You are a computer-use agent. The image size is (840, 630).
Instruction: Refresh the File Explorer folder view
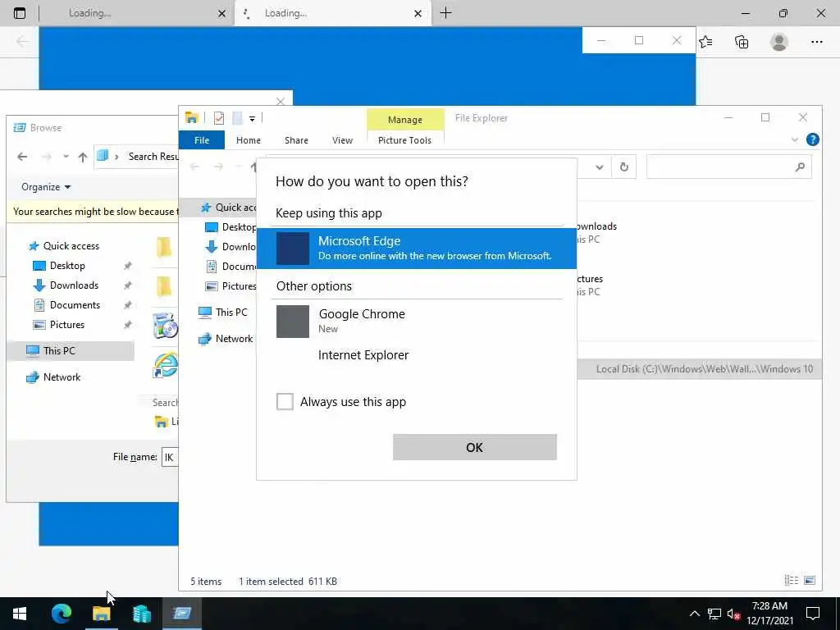click(x=624, y=167)
